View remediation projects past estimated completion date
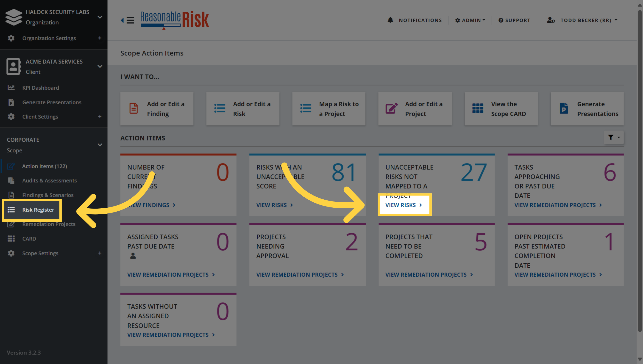Image resolution: width=643 pixels, height=364 pixels. pos(558,275)
